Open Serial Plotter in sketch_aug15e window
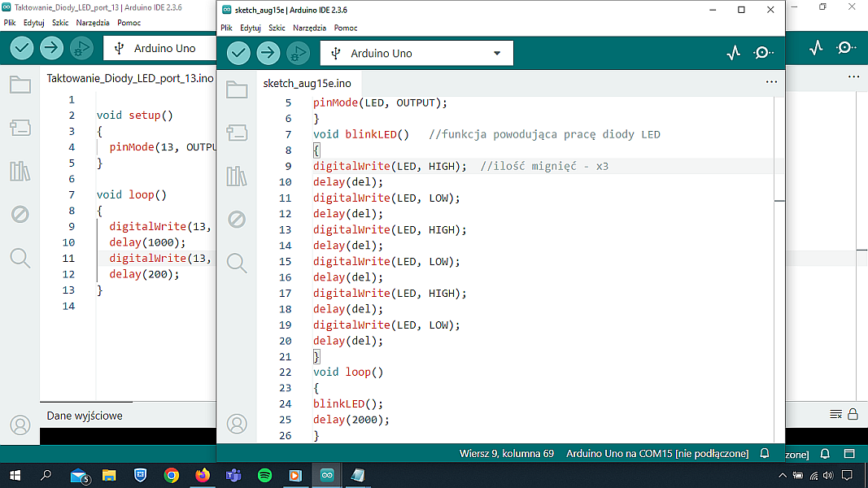The height and width of the screenshot is (488, 868). [734, 53]
